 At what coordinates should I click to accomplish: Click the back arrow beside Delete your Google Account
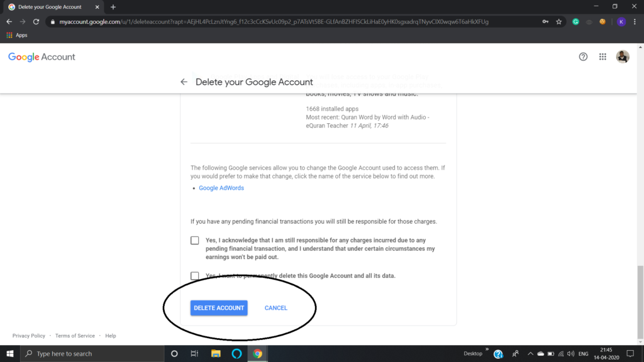point(184,82)
